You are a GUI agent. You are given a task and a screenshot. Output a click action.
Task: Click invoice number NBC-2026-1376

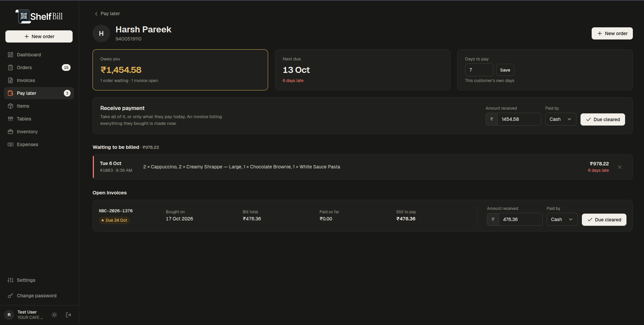pyautogui.click(x=116, y=211)
